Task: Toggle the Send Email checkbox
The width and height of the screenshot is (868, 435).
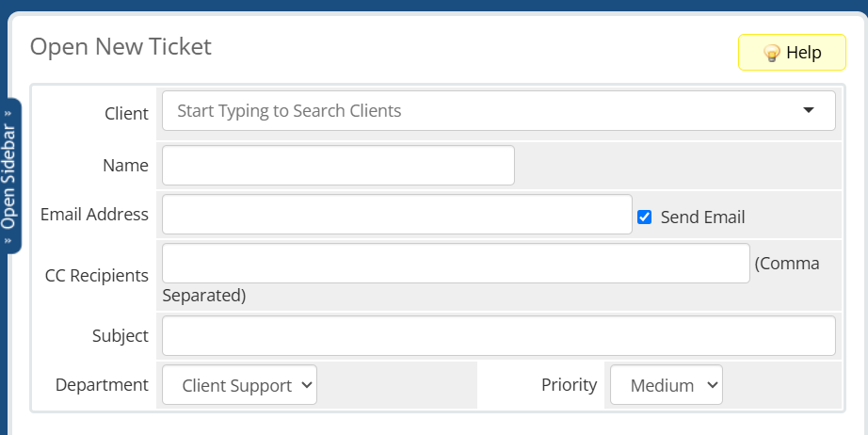Action: point(644,217)
